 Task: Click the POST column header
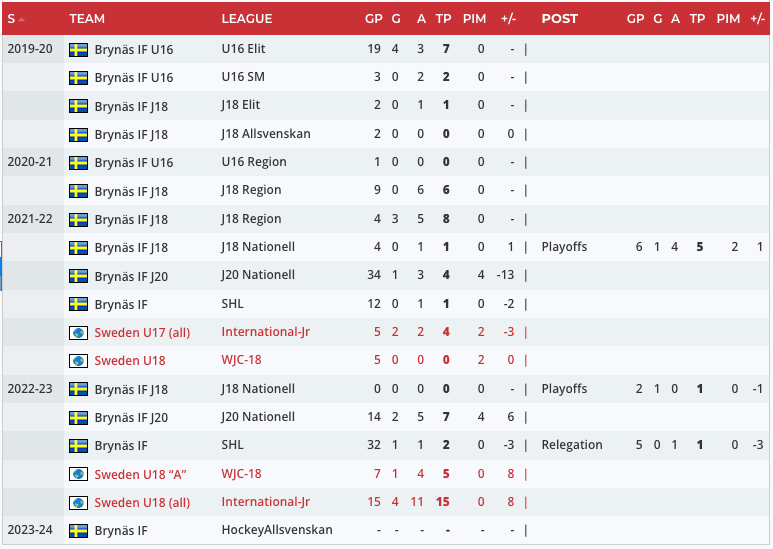pyautogui.click(x=559, y=18)
